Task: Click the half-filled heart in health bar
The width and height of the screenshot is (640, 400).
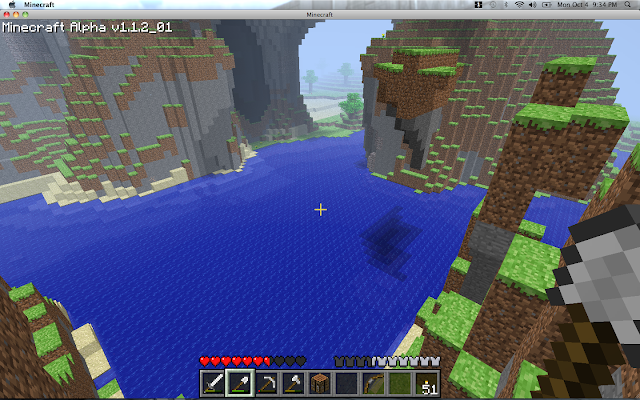Action: [x=269, y=361]
